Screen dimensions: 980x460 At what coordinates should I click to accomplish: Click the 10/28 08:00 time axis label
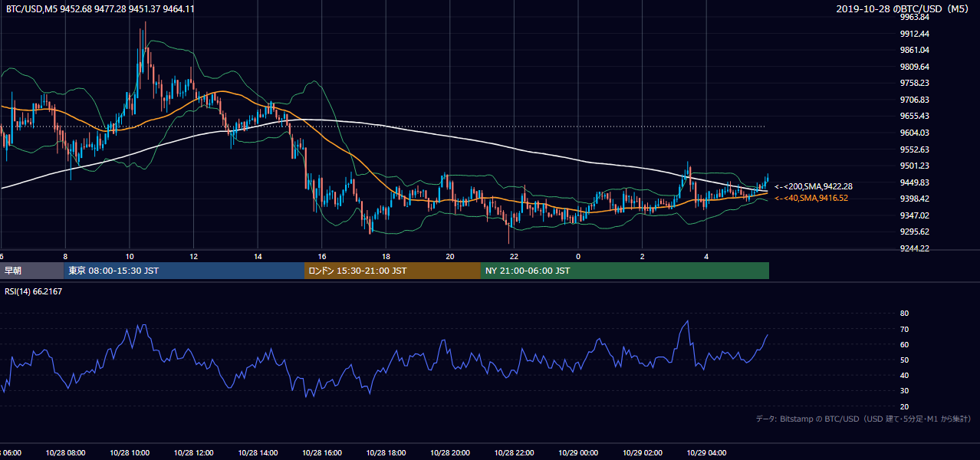(x=65, y=453)
